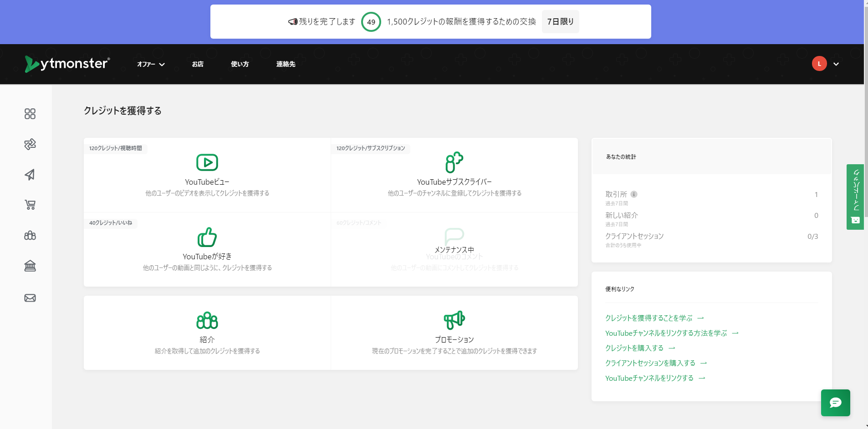Open クライアントセッションを購入する link
Screen dimensions: 868x429
tap(656, 363)
